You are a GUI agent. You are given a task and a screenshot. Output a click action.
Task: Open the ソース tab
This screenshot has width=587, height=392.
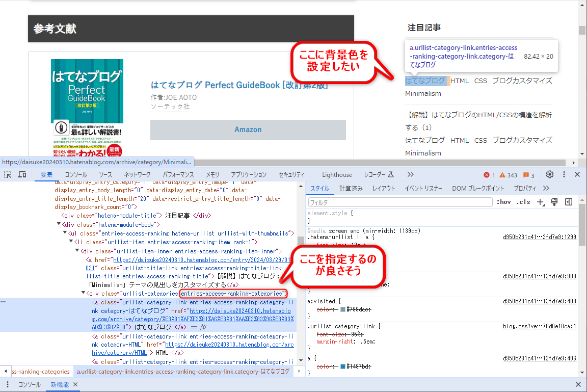(105, 174)
